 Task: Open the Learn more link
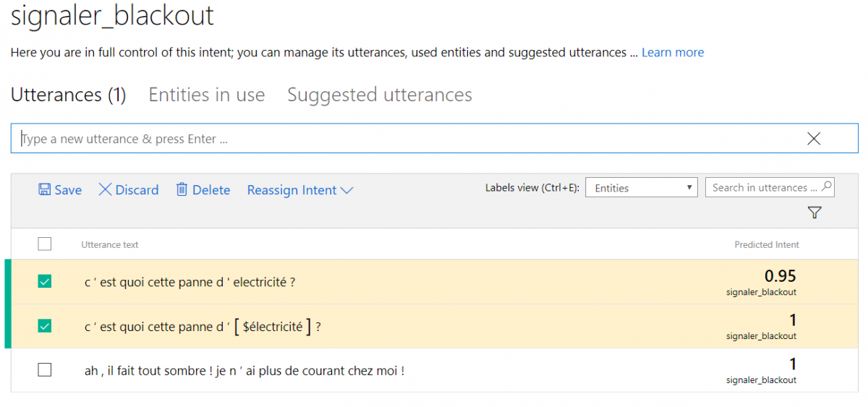[673, 52]
